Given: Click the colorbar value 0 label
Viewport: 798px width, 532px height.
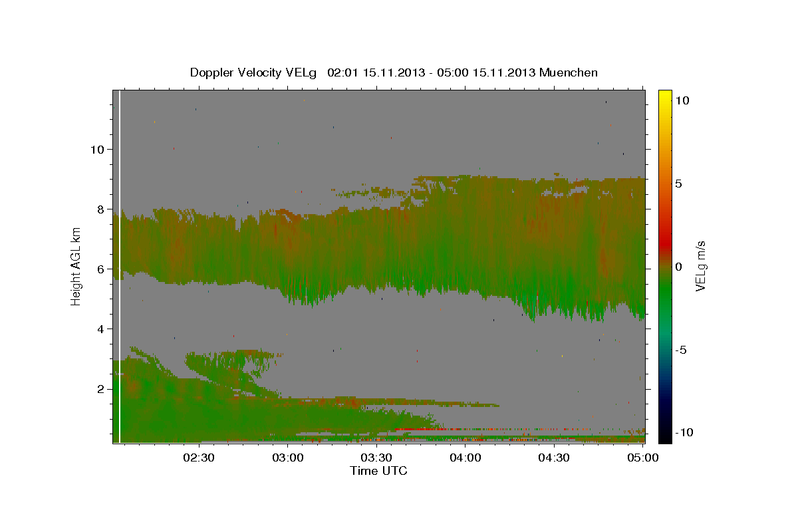Looking at the screenshot, I should pos(678,267).
